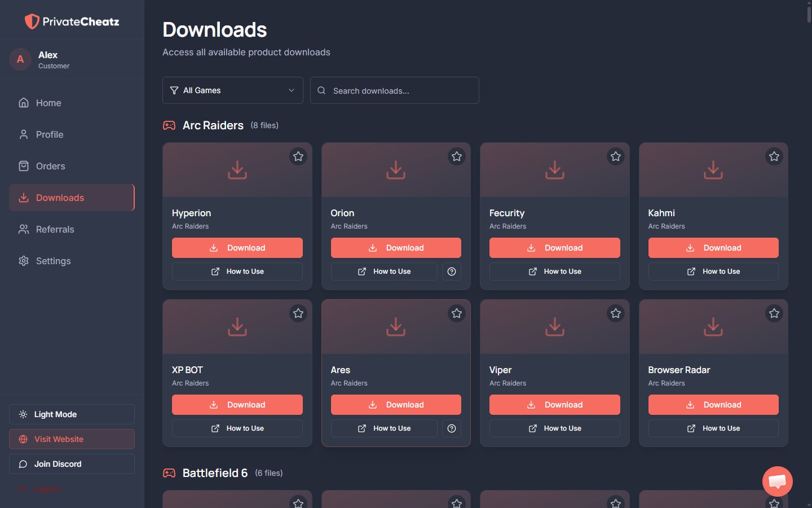Image resolution: width=812 pixels, height=508 pixels.
Task: Click the Viper card download thumbnail icon
Action: pyautogui.click(x=555, y=327)
